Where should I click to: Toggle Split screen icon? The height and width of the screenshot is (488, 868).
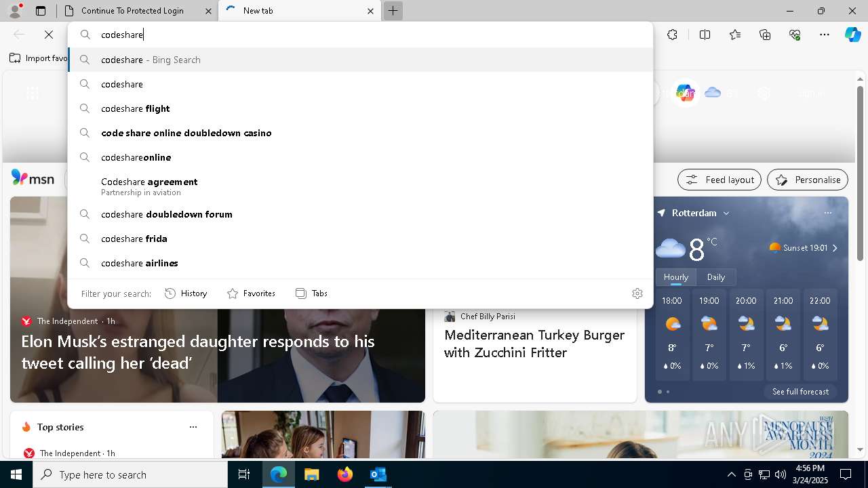705,35
